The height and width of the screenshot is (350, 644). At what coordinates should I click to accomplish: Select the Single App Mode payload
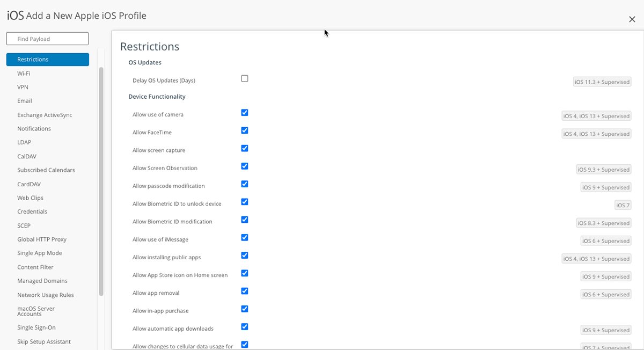40,253
